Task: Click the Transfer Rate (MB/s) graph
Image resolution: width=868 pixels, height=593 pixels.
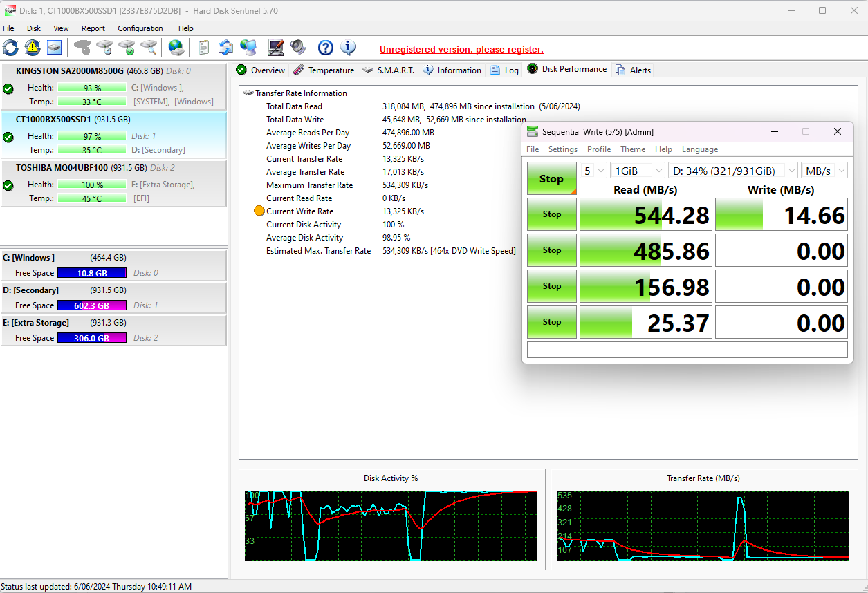Action: pyautogui.click(x=703, y=525)
